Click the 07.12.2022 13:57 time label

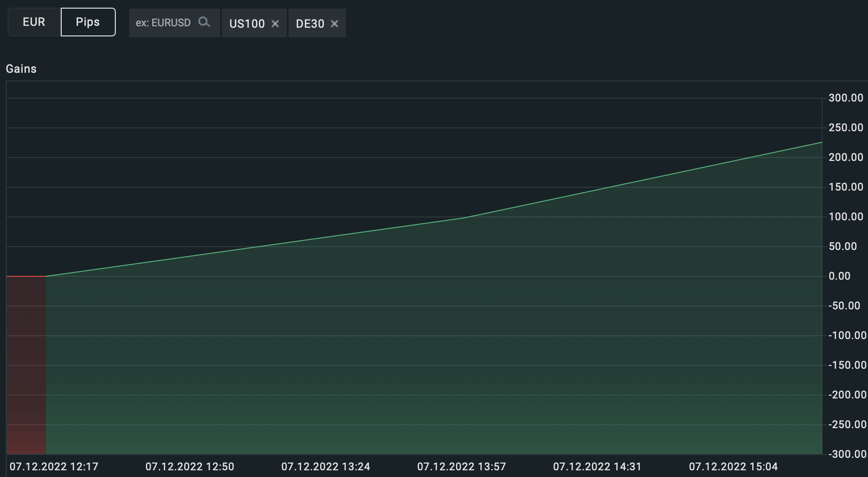coord(462,466)
